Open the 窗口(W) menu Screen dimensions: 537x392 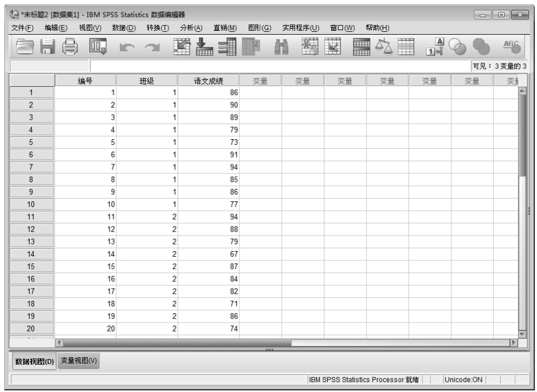pyautogui.click(x=342, y=28)
